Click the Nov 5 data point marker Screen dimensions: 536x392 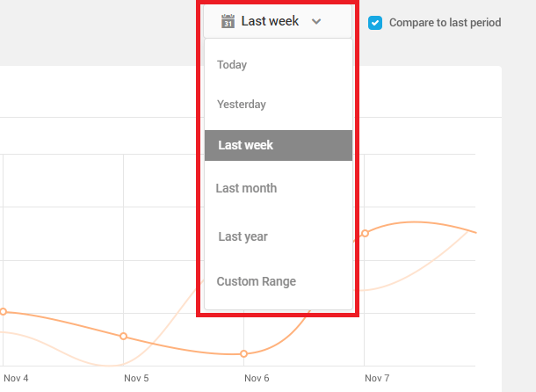pos(123,337)
